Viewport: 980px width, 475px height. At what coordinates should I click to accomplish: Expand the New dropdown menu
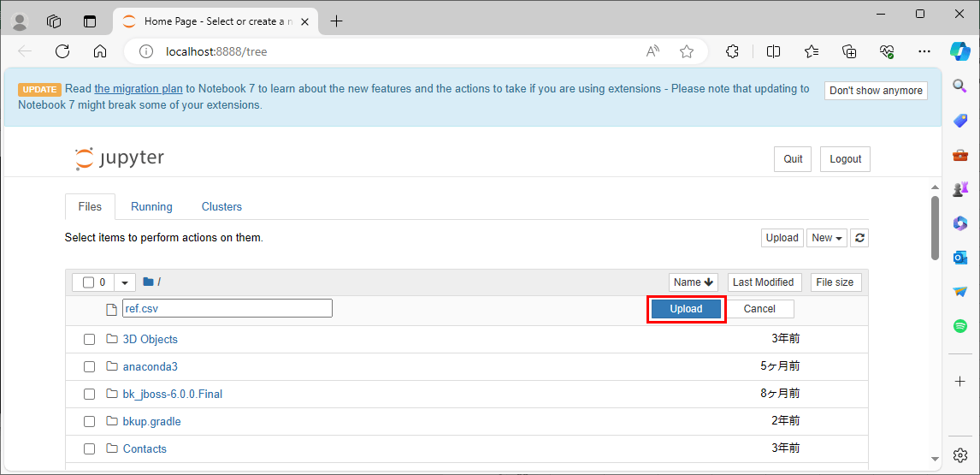coord(826,238)
